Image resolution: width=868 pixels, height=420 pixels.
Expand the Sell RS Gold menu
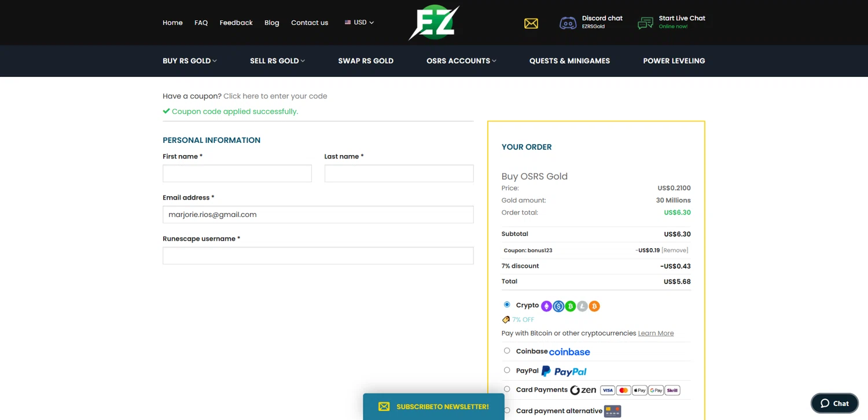[x=277, y=61]
